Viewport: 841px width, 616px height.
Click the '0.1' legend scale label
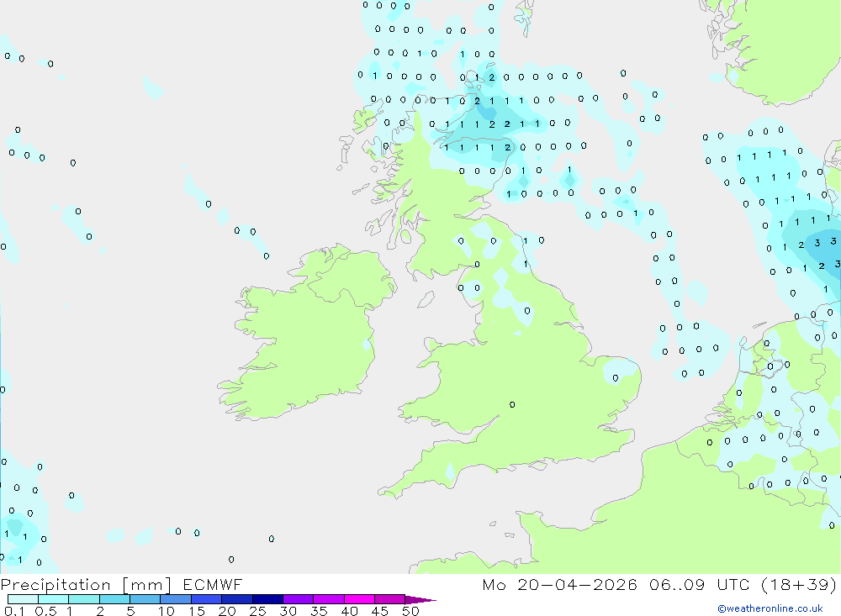click(x=14, y=611)
